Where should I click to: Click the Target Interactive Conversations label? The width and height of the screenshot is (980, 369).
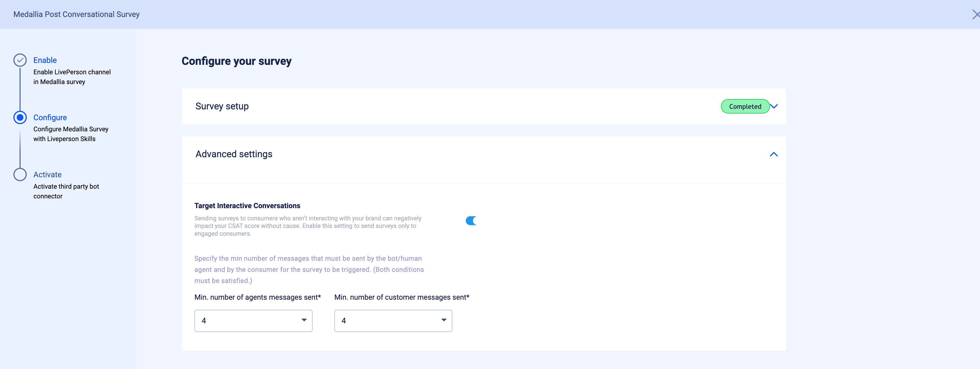tap(247, 206)
